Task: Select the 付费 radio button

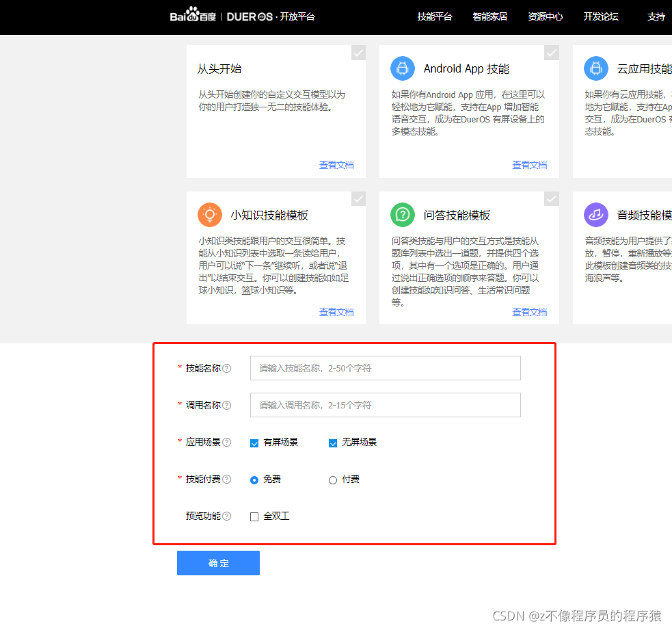Action: (332, 480)
